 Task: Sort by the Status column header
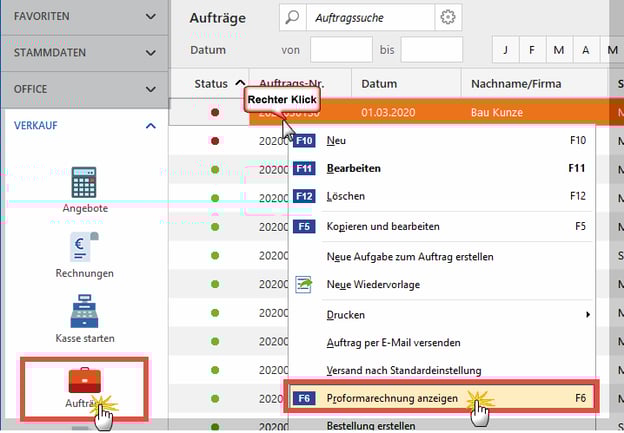coord(210,83)
